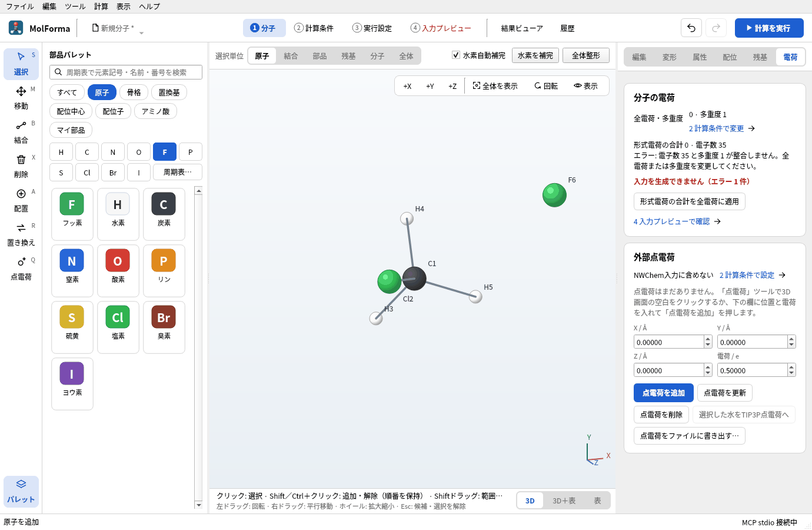Choose the 点電荷 point charge tool
The image size is (812, 530).
coord(21,269)
